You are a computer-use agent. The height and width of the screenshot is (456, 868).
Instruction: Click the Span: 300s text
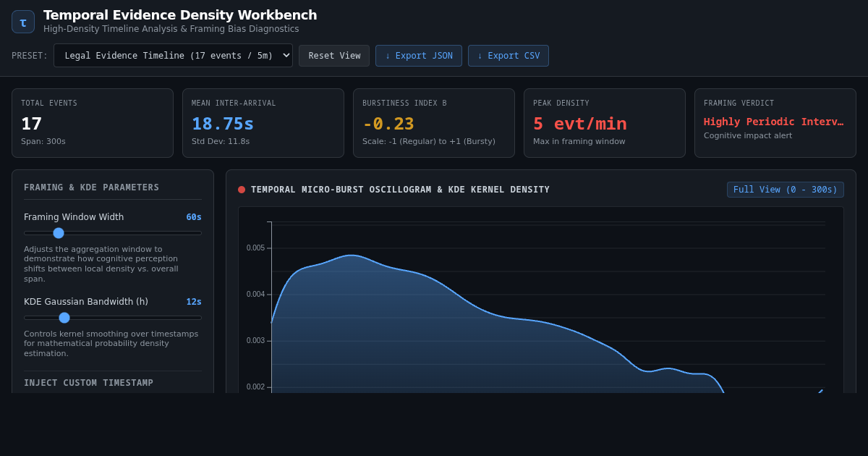click(43, 141)
